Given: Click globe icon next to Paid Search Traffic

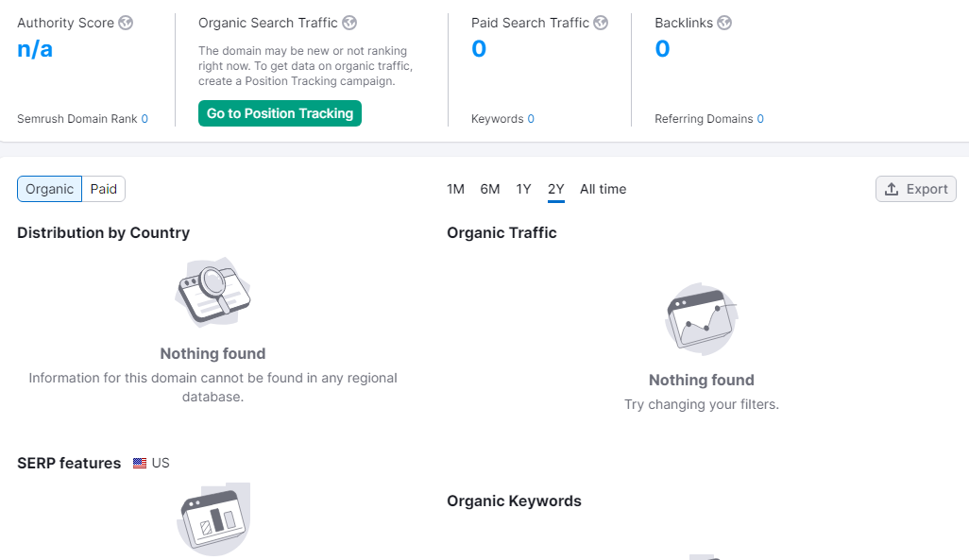Looking at the screenshot, I should [x=601, y=23].
